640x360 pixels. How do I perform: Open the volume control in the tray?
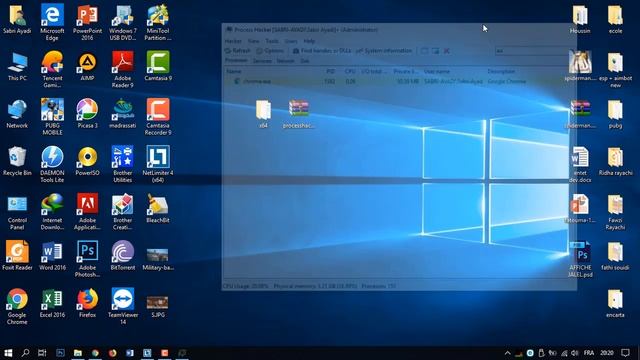575,353
